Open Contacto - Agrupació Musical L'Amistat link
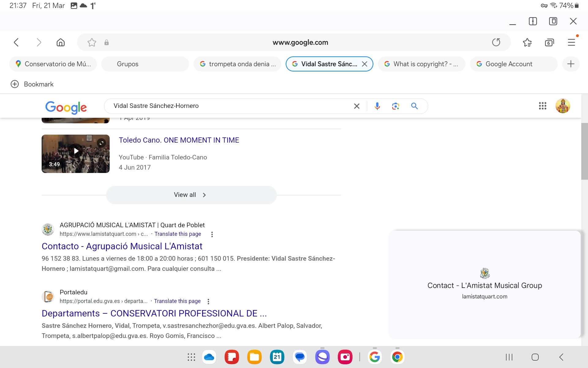The image size is (588, 368). click(x=122, y=246)
